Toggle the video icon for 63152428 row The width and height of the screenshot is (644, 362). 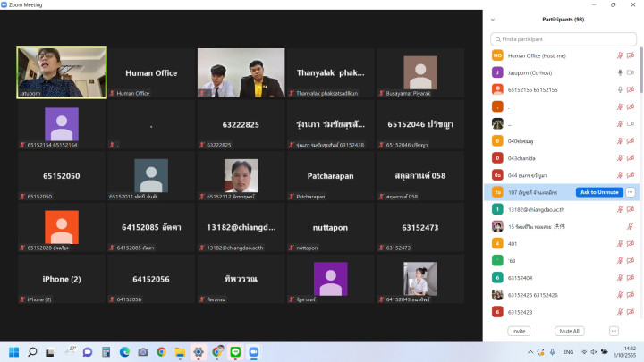[x=631, y=312]
